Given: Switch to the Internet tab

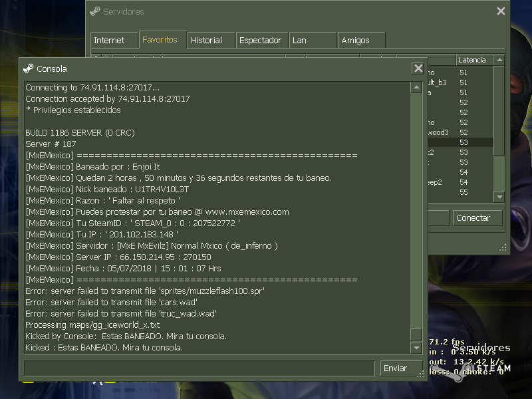Looking at the screenshot, I should point(114,40).
